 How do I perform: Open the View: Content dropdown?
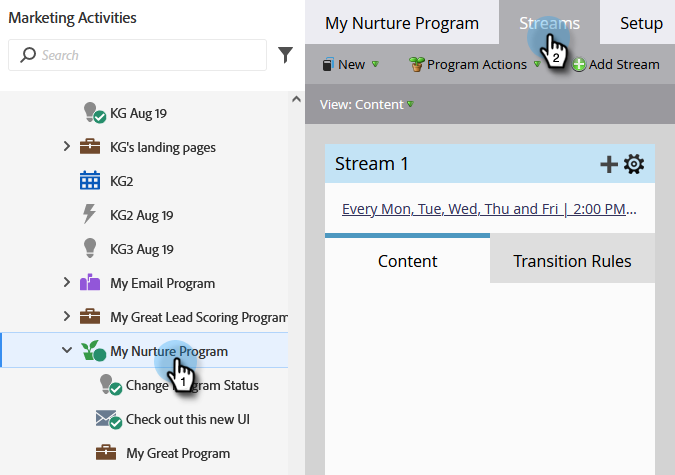tap(366, 104)
